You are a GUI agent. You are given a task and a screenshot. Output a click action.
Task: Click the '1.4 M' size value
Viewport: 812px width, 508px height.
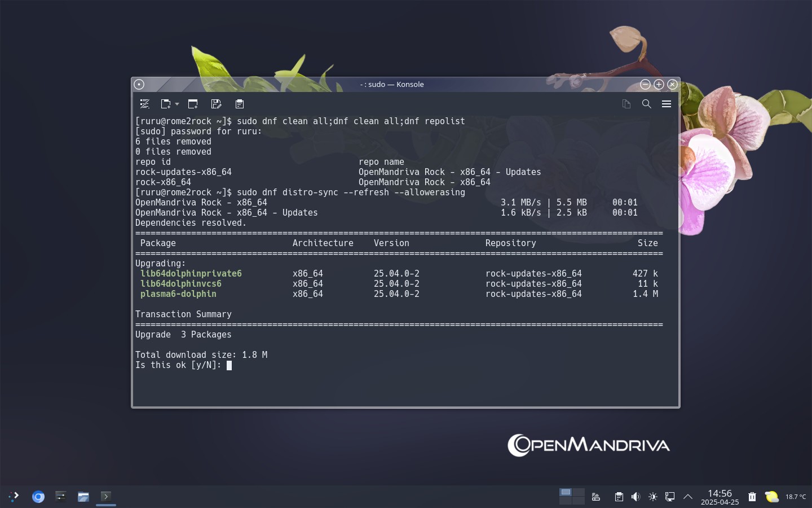pos(645,294)
